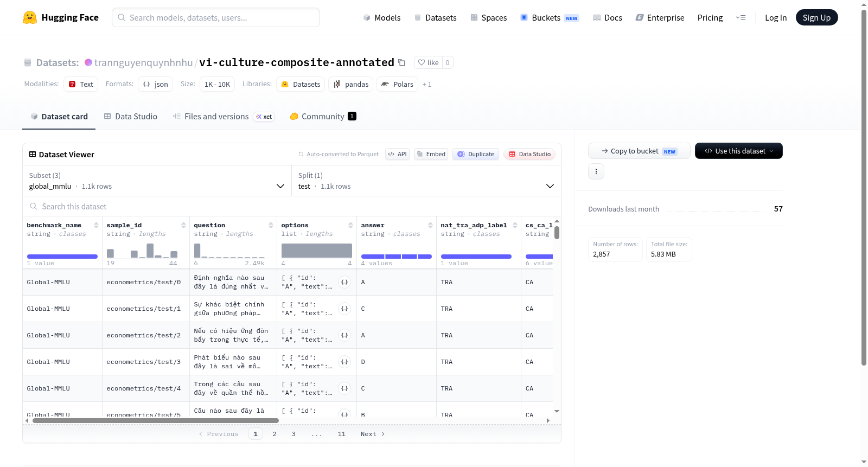
Task: Open Docs in top navigation
Action: tap(607, 17)
